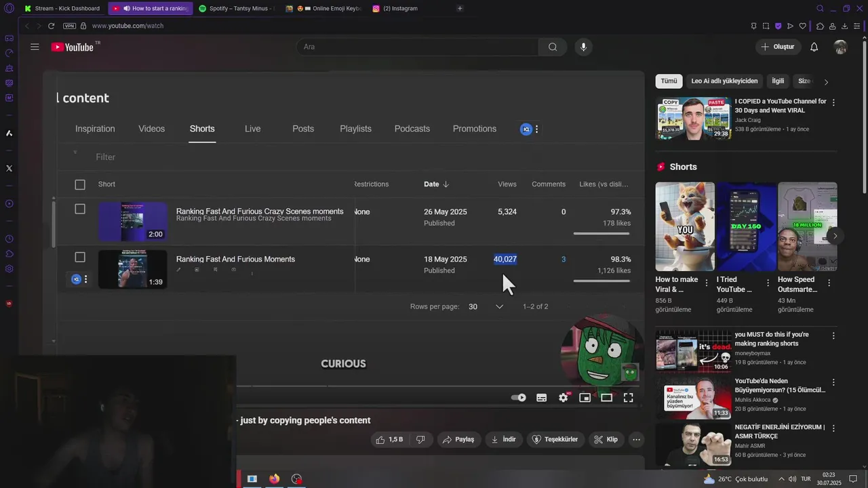Viewport: 868px width, 488px height.
Task: Enable theater mode in player
Action: [x=606, y=398]
